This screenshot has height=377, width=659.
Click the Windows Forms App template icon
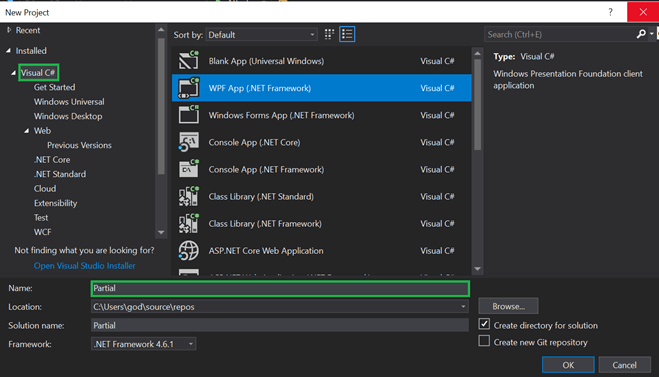click(x=189, y=115)
